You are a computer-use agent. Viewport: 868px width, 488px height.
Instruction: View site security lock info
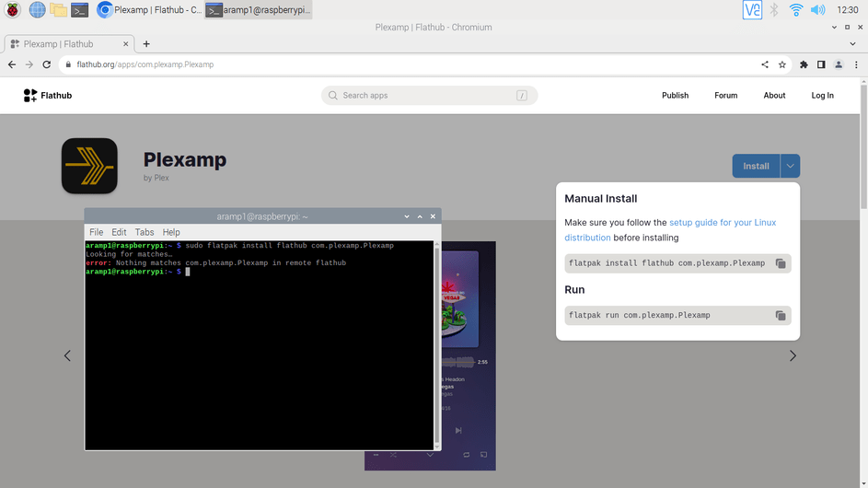pyautogui.click(x=68, y=64)
